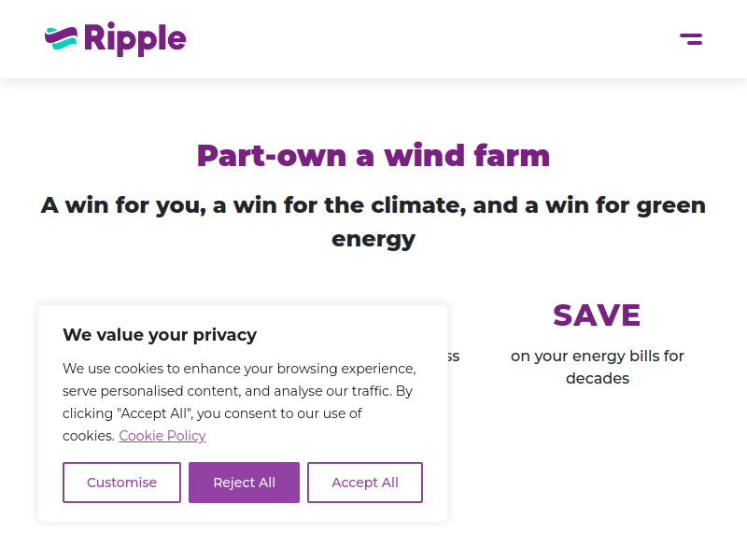Open the Cookie Policy link
Image resolution: width=747 pixels, height=560 pixels.
point(162,436)
